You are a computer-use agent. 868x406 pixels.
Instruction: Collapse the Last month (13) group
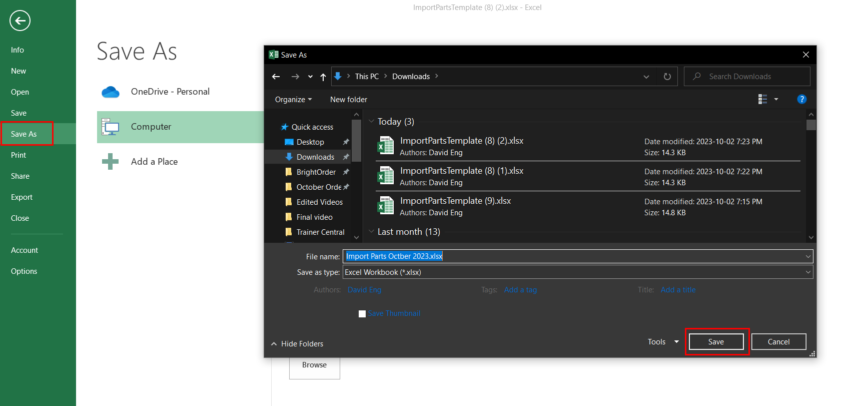[x=371, y=231]
